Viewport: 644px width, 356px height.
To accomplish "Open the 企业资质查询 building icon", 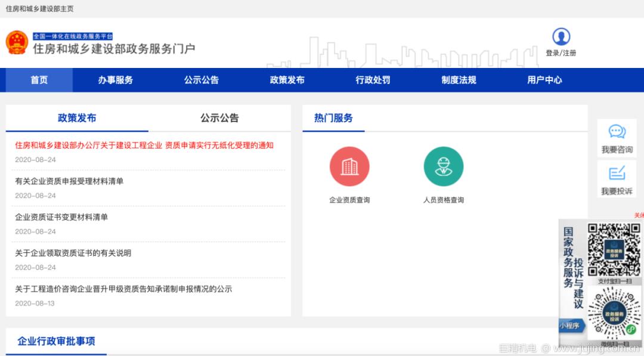I will pyautogui.click(x=349, y=166).
